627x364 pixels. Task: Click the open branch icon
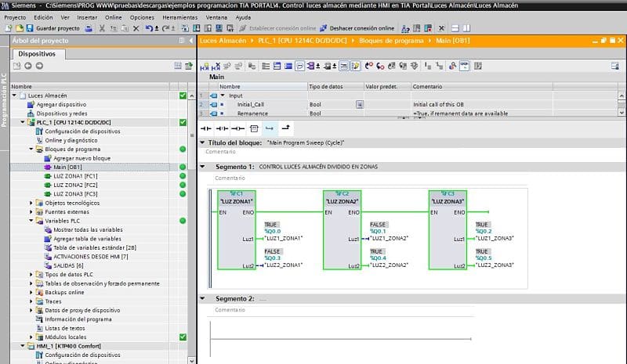pos(270,128)
